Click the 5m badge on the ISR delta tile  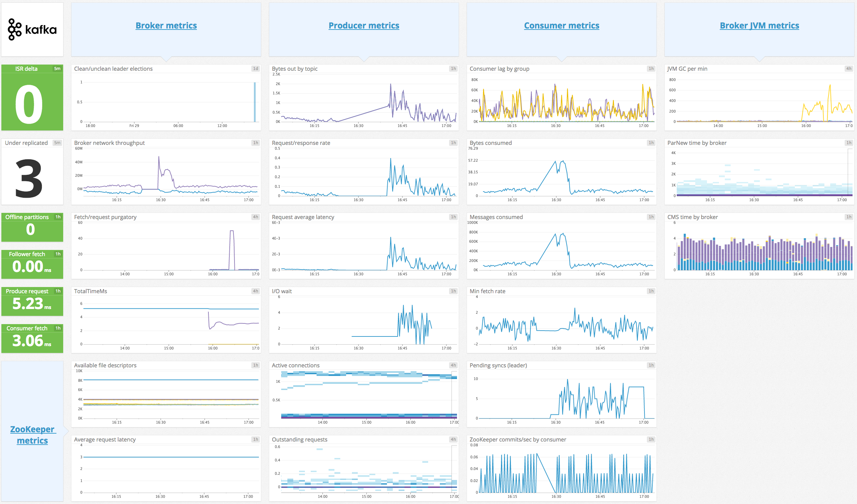point(57,69)
